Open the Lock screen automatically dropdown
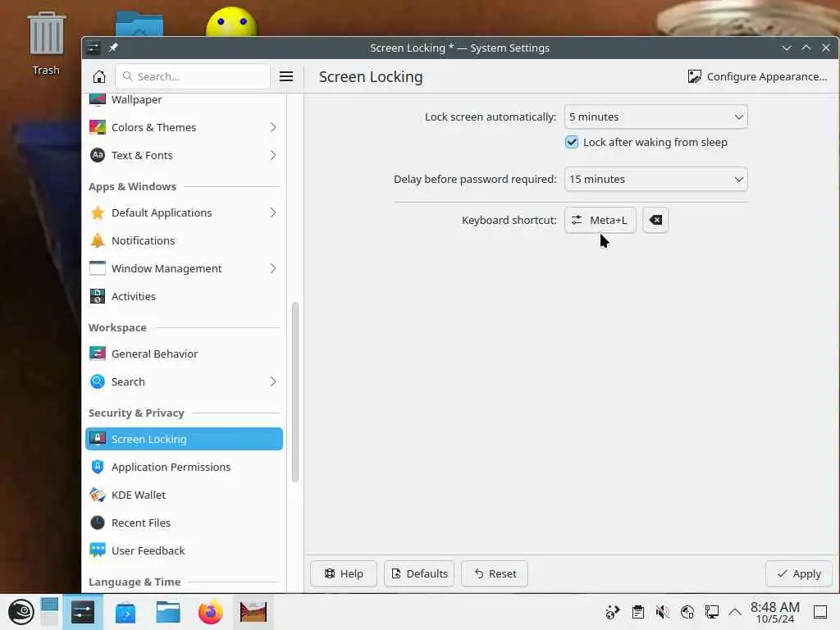The image size is (840, 630). point(655,116)
